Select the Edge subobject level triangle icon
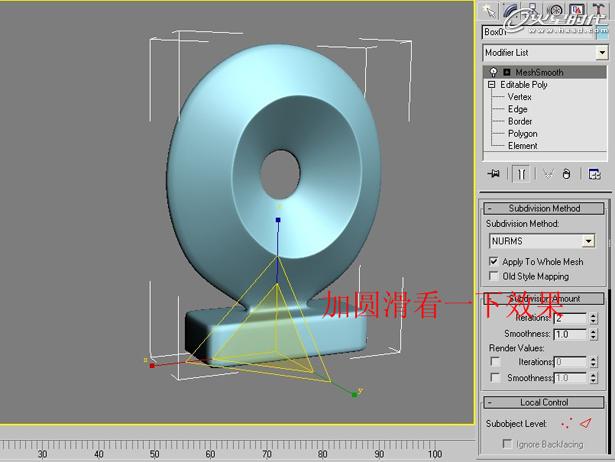 (586, 423)
